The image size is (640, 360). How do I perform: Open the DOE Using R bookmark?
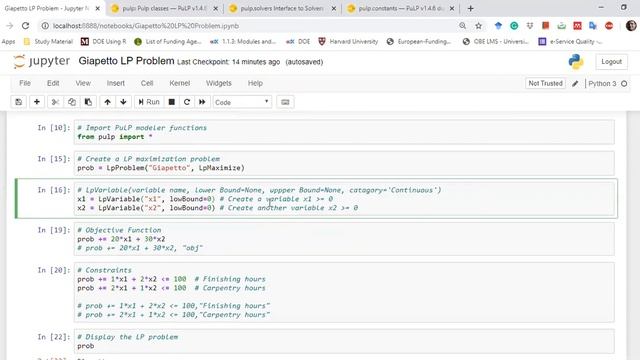pyautogui.click(x=104, y=42)
